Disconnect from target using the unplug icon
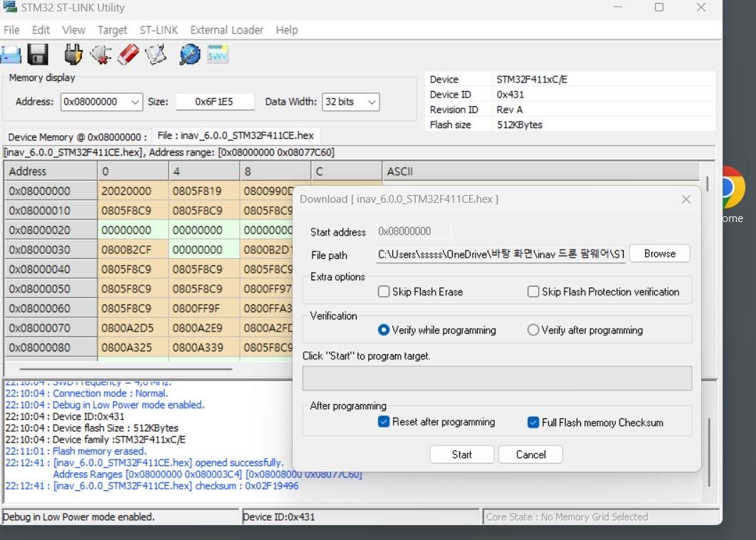This screenshot has width=756, height=540. 100,54
